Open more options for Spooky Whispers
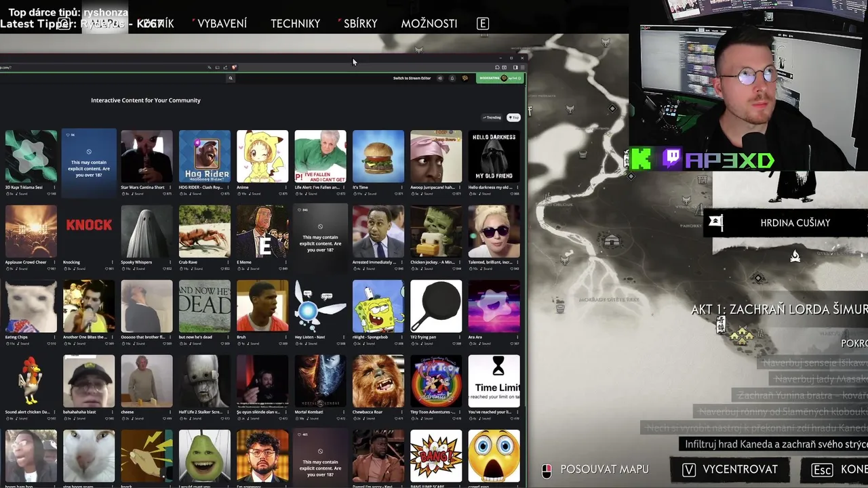868x488 pixels. coord(170,262)
